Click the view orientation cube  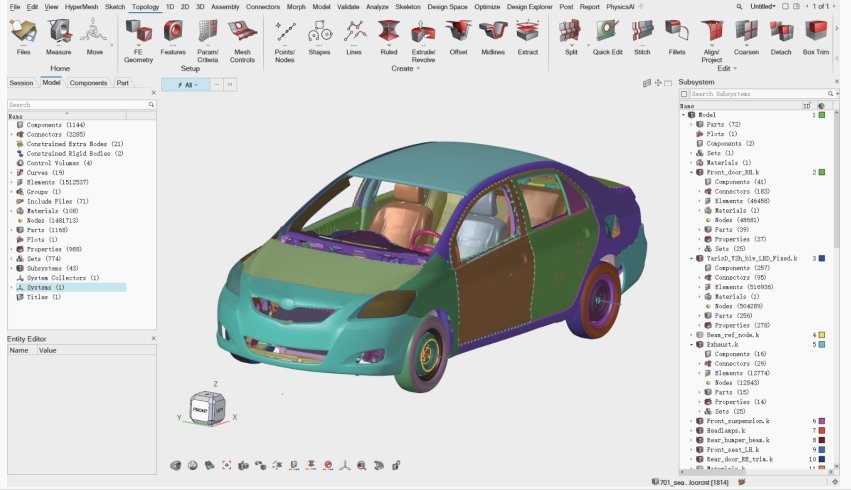(x=206, y=408)
